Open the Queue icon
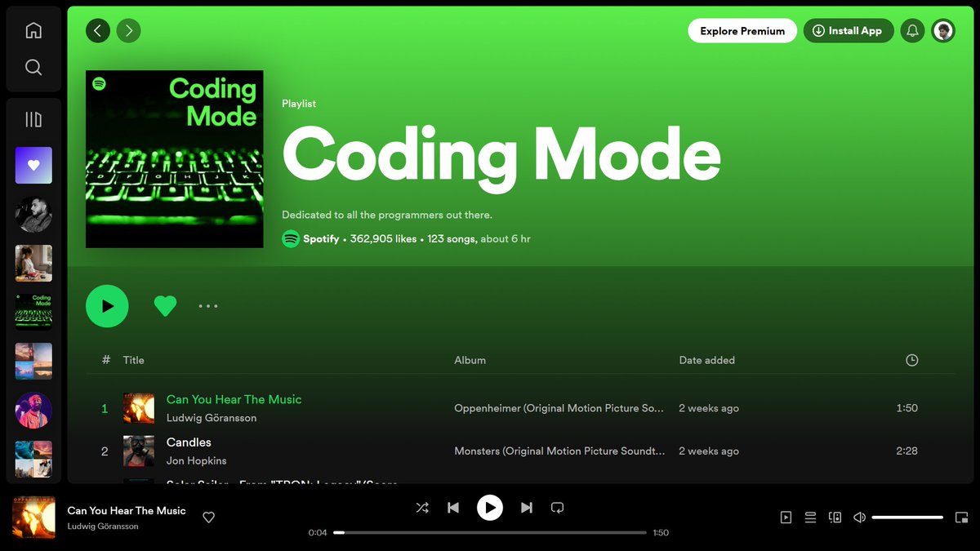The image size is (980, 551). (x=810, y=518)
